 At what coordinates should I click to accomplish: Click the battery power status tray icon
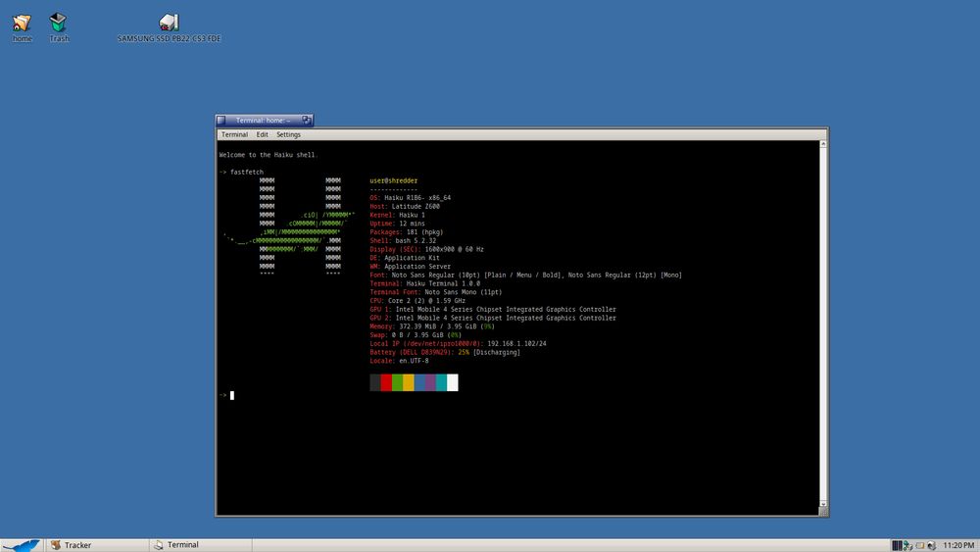[x=920, y=546]
